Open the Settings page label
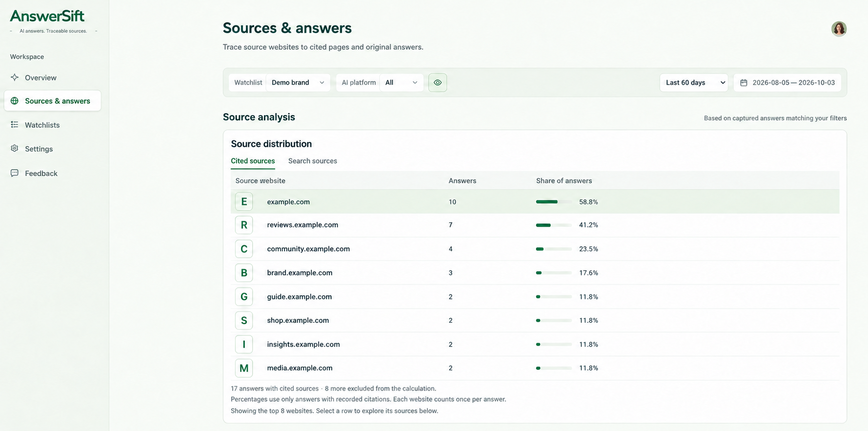Viewport: 868px width, 431px height. (x=39, y=149)
